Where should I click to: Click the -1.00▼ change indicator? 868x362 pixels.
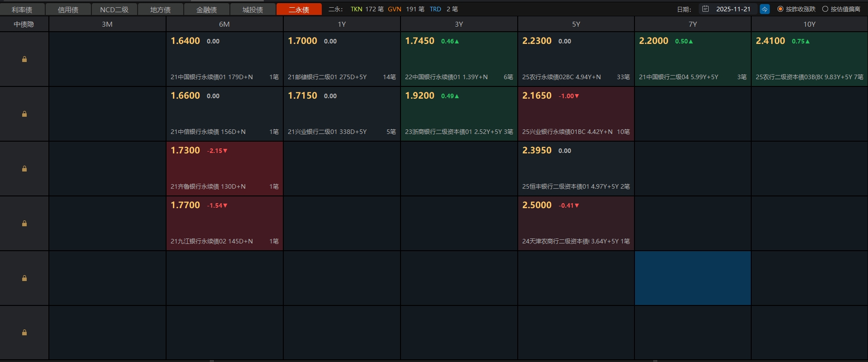569,96
